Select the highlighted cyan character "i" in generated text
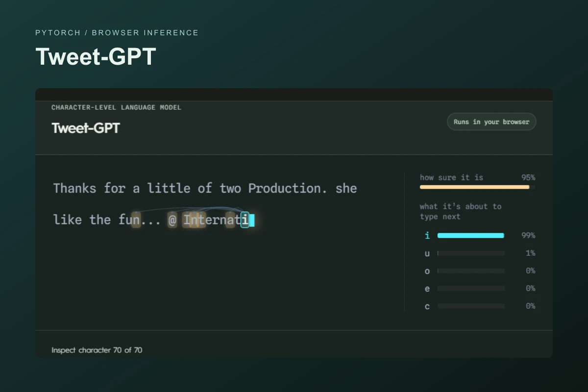 click(245, 220)
